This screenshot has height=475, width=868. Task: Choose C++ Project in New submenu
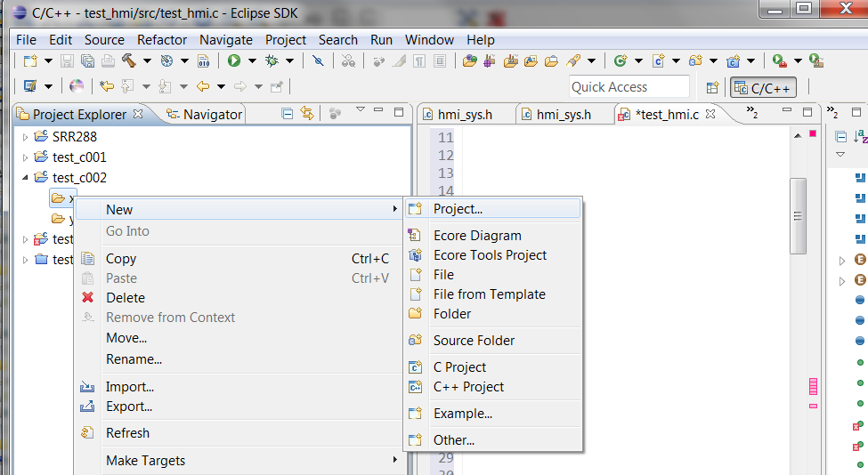(492, 387)
